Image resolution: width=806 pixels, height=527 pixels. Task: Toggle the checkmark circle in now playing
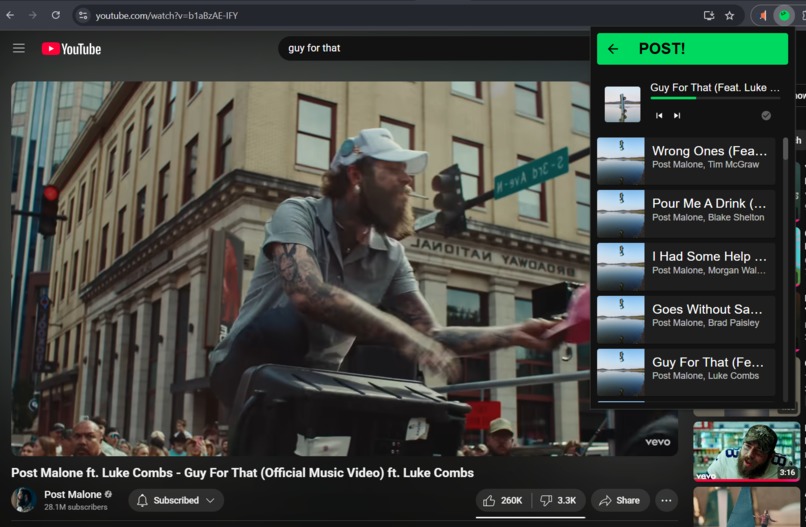click(x=766, y=116)
